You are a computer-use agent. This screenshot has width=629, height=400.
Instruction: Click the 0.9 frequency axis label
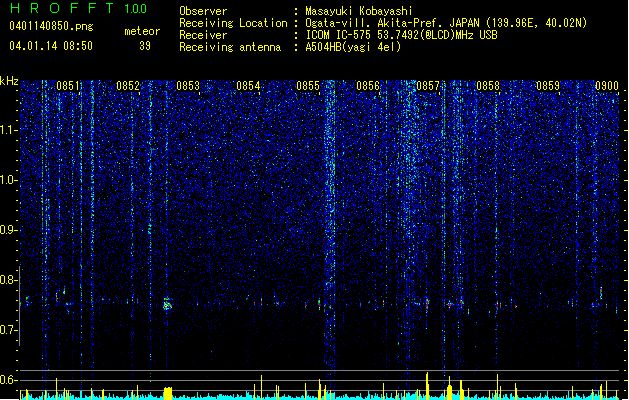tap(9, 230)
